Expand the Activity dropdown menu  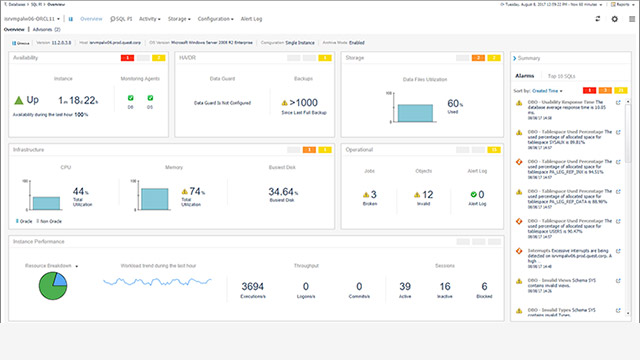pyautogui.click(x=149, y=19)
